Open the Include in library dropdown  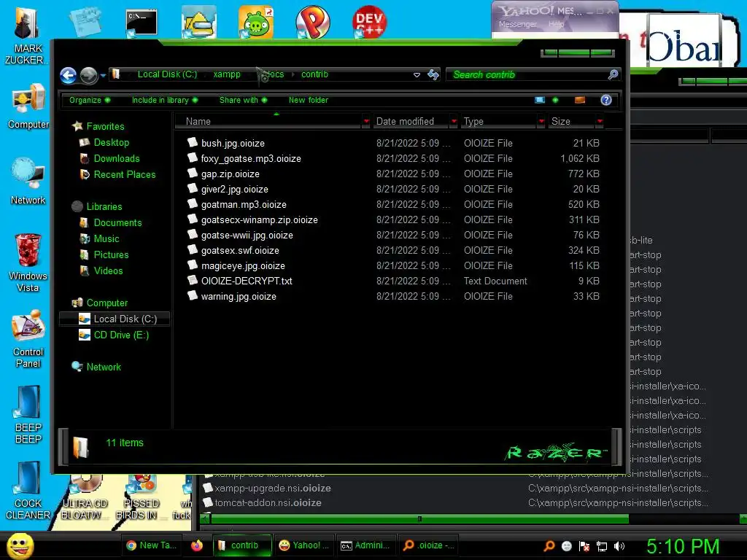(x=165, y=100)
